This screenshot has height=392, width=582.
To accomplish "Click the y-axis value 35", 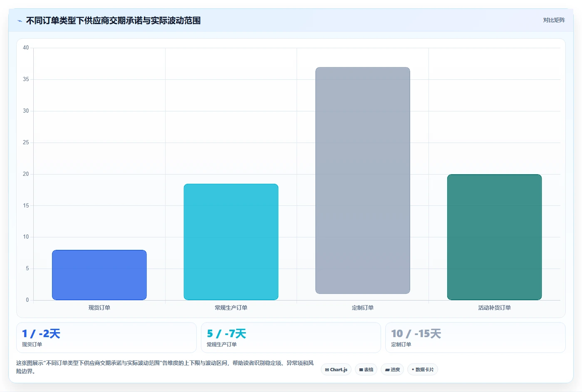I will tap(26, 79).
